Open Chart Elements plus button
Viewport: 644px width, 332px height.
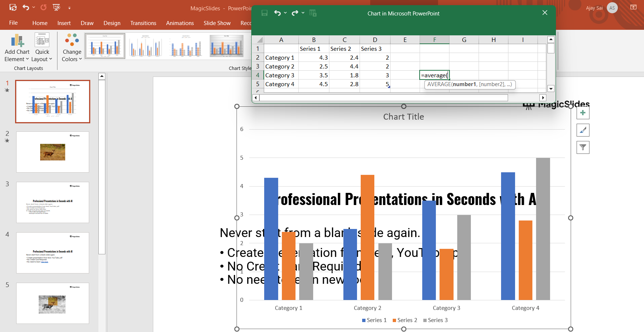click(583, 113)
